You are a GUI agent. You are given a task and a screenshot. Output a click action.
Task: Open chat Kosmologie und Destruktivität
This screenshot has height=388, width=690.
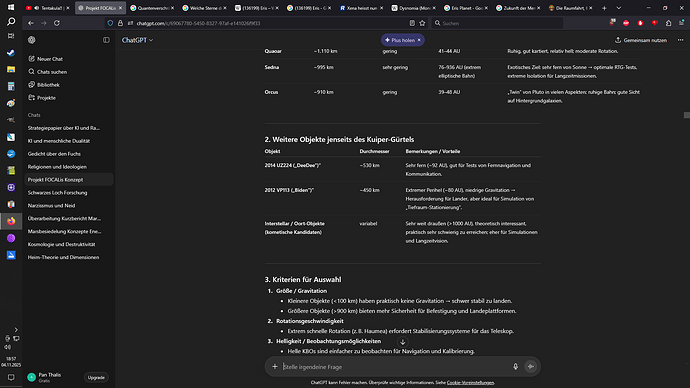(62, 244)
